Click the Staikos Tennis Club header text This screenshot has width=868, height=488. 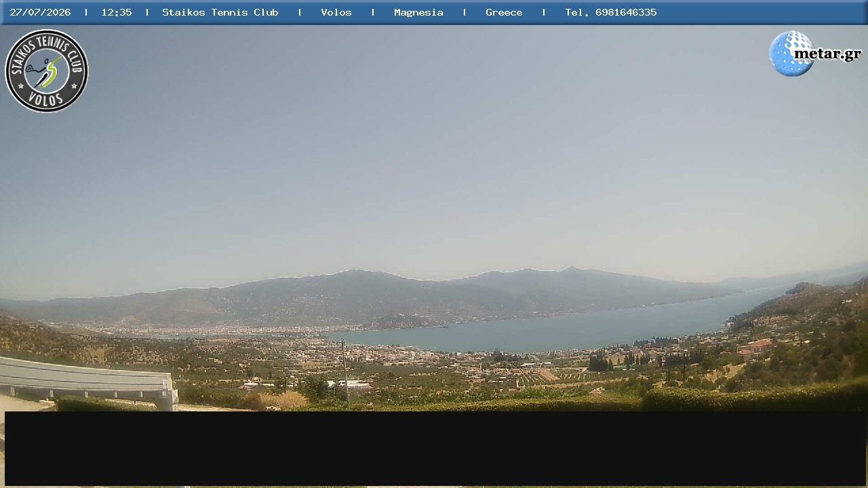[x=220, y=12]
